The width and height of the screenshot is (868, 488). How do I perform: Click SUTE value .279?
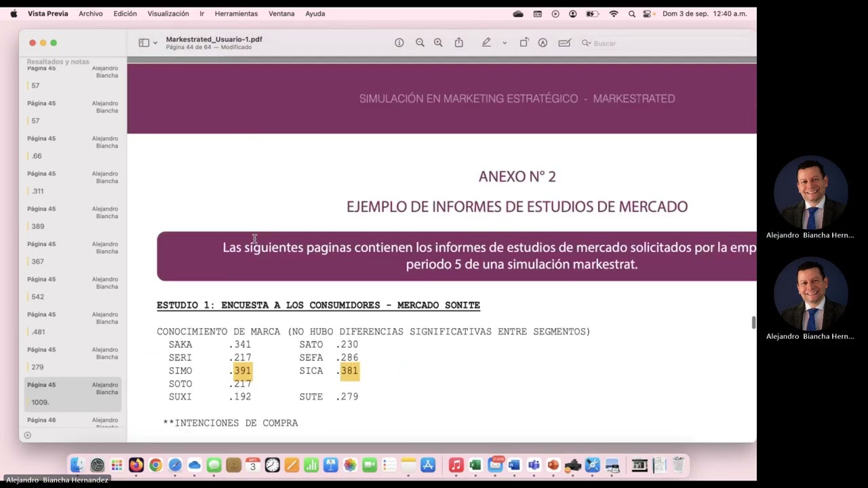347,396
